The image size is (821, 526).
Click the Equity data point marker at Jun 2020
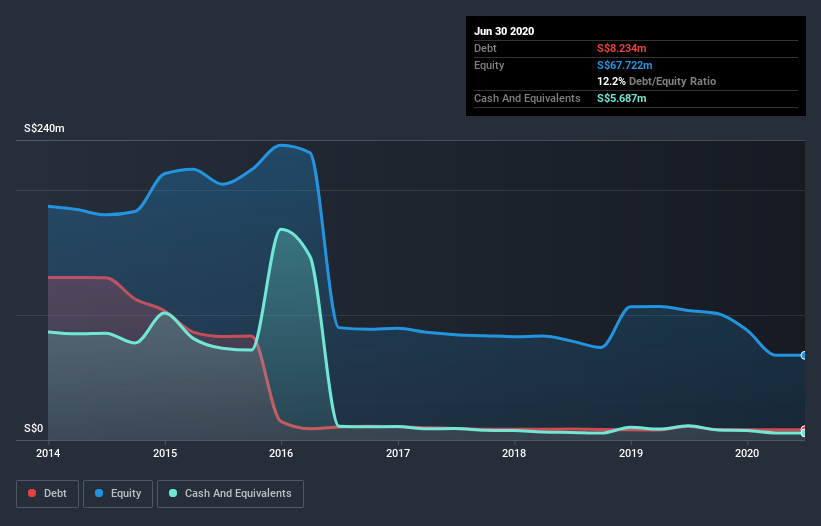pyautogui.click(x=804, y=355)
